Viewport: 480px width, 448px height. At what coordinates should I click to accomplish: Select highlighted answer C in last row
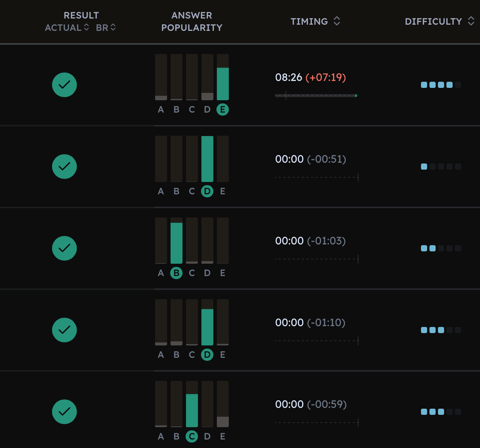pyautogui.click(x=192, y=436)
